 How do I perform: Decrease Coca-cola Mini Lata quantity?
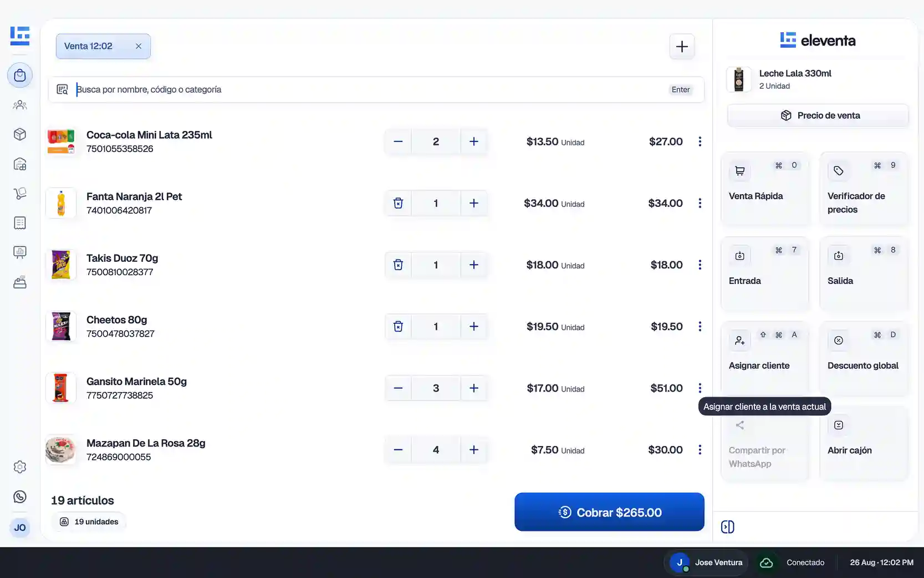[398, 141]
